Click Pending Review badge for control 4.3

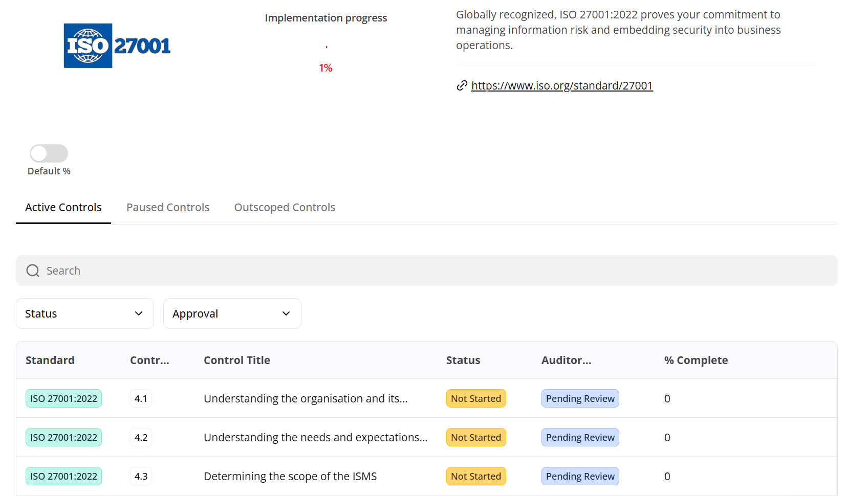[x=580, y=477]
